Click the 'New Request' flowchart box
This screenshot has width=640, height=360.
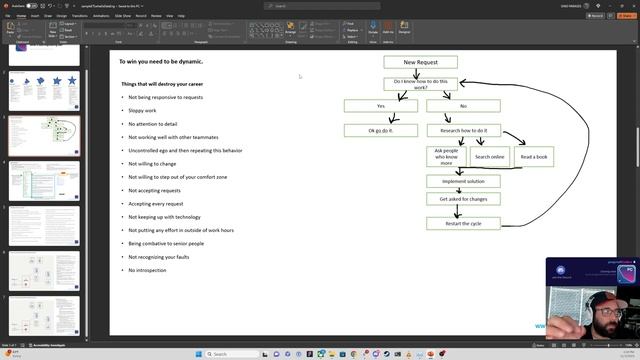coord(420,62)
